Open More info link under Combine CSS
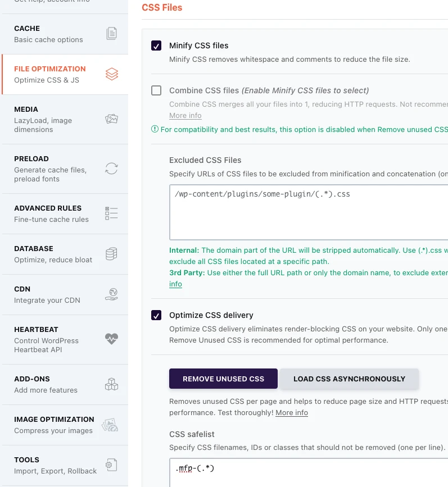448x487 pixels. pyautogui.click(x=185, y=116)
